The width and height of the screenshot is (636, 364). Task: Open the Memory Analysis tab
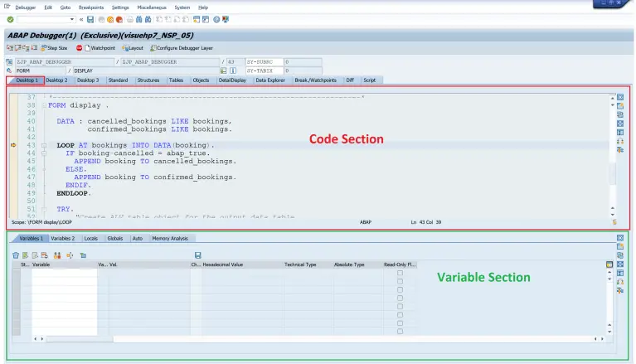coord(170,239)
